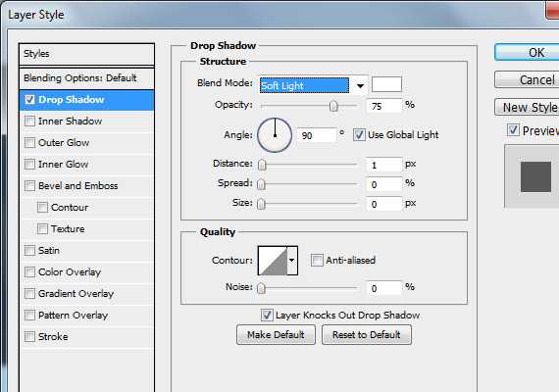Click the white shadow color swatch
This screenshot has width=559, height=392.
point(386,85)
